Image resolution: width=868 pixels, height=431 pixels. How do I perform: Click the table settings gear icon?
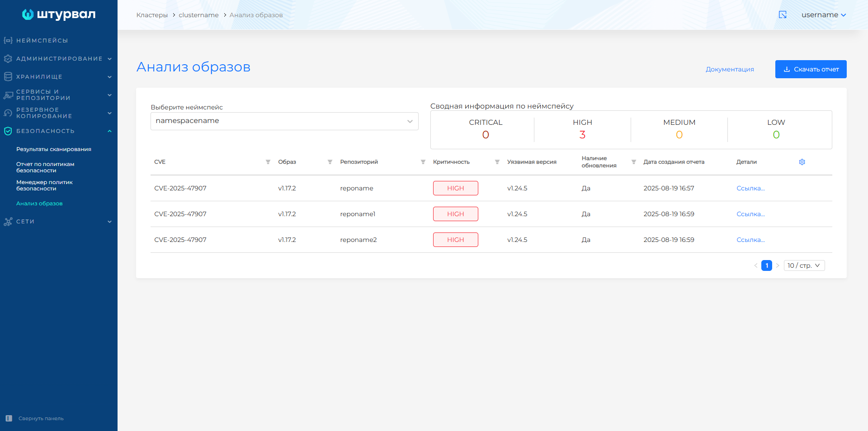(x=802, y=162)
